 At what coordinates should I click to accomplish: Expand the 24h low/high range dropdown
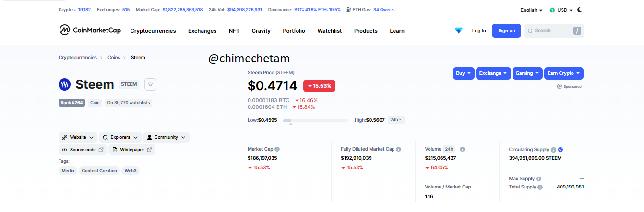click(x=396, y=120)
